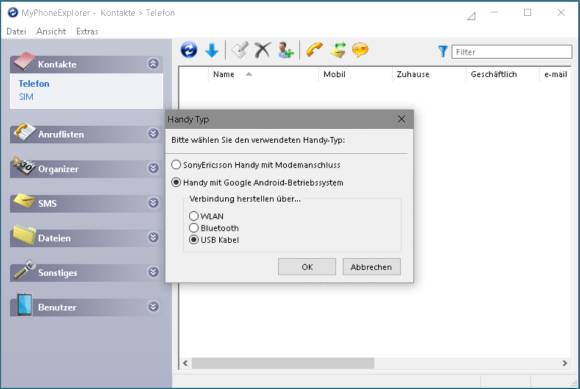Image resolution: width=580 pixels, height=389 pixels.
Task: Click the green arrows transfer icon
Action: (x=338, y=50)
